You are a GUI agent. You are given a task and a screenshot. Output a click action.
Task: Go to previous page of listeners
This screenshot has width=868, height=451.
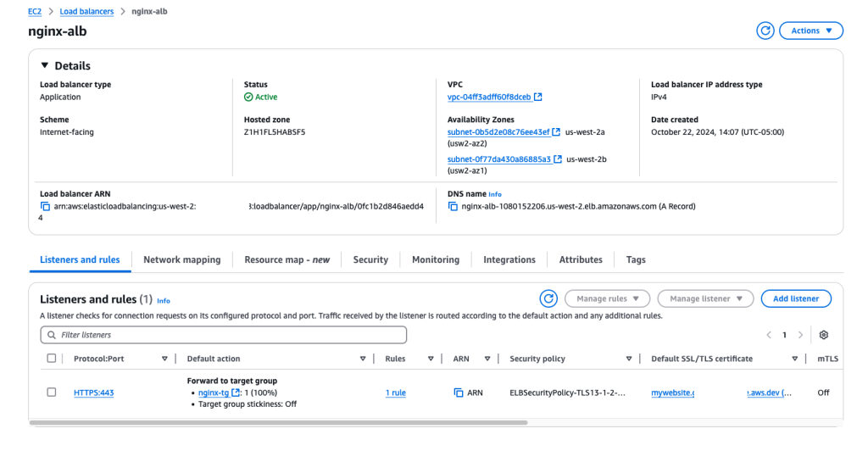pos(769,335)
